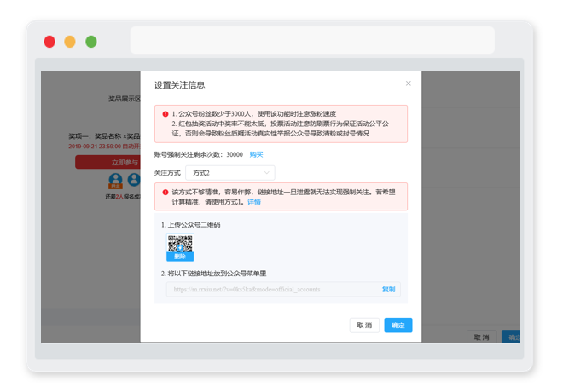The height and width of the screenshot is (392, 563).
Task: Click the red warning icon in top alert
Action: 165,114
